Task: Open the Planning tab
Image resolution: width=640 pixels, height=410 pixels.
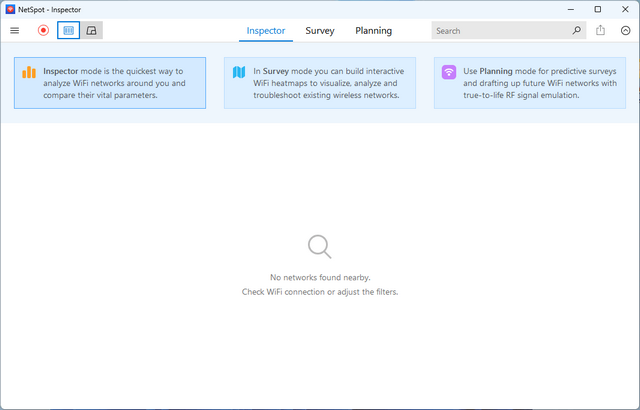Action: (373, 31)
